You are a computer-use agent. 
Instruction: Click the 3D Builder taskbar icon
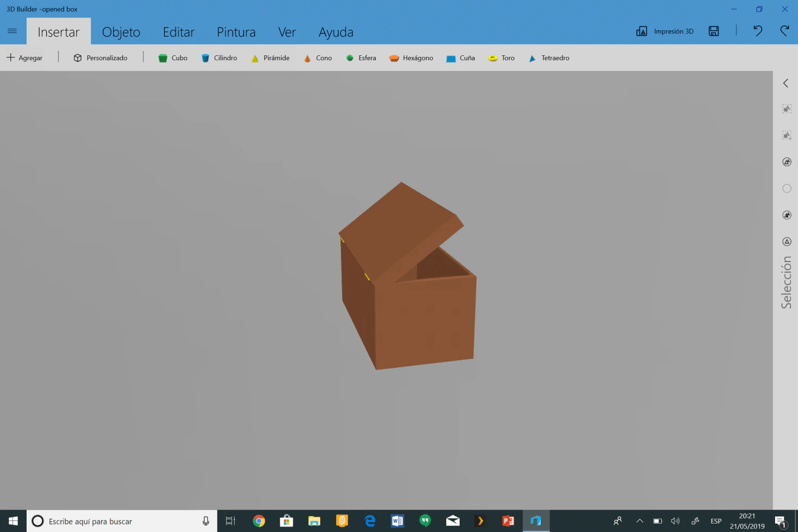click(x=536, y=521)
